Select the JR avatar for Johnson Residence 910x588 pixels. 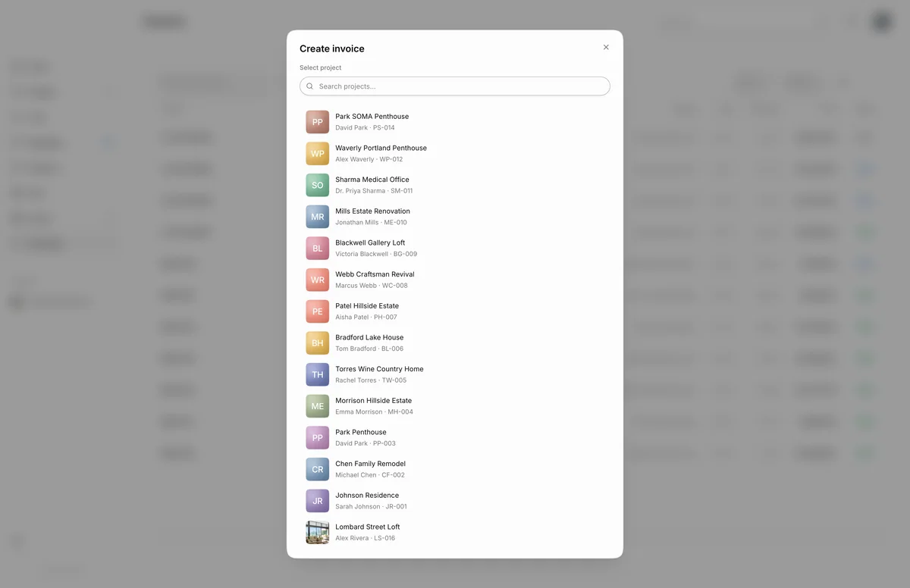(318, 501)
